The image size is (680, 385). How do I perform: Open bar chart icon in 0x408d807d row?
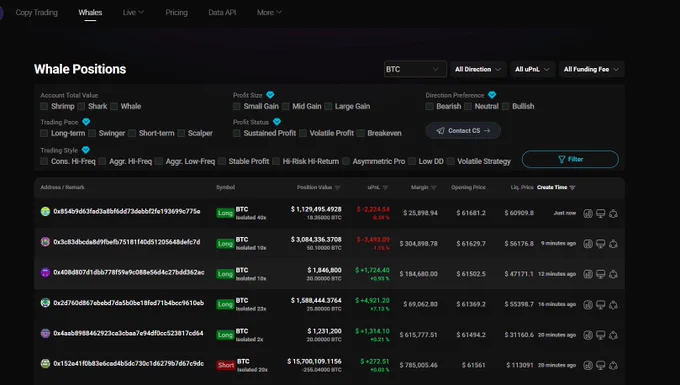[x=588, y=274]
